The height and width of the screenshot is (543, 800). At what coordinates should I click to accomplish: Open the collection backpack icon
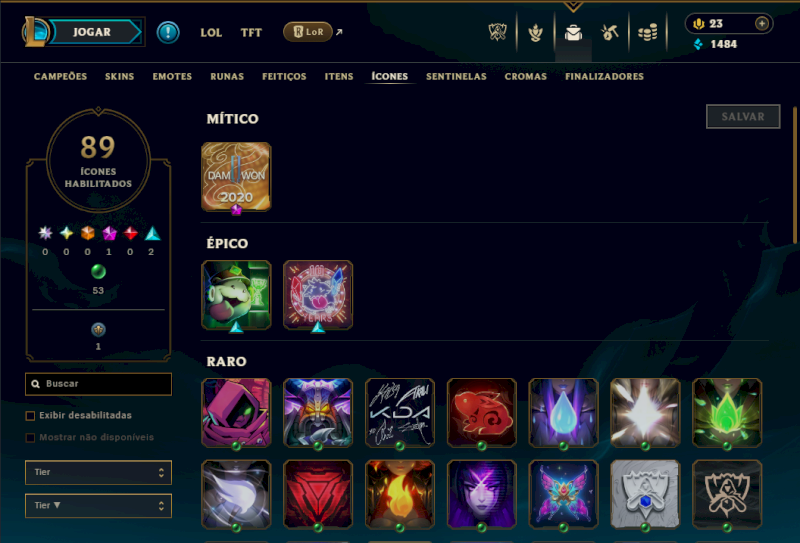click(573, 33)
